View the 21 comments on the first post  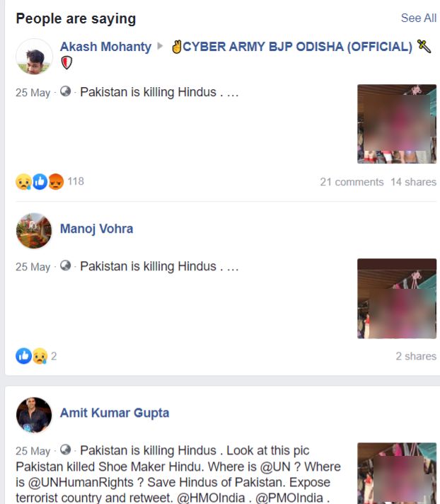[352, 182]
